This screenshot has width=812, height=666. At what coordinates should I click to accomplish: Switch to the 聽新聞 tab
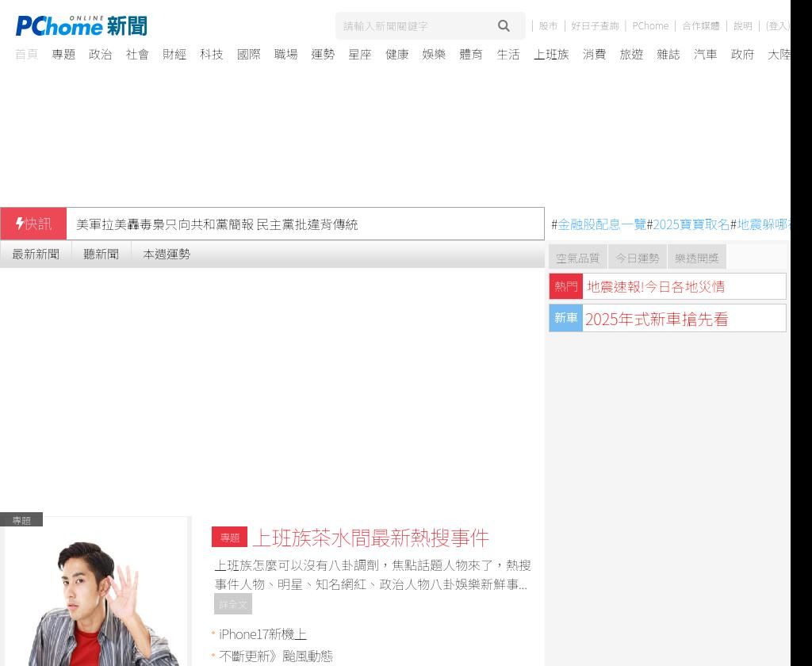coord(101,254)
